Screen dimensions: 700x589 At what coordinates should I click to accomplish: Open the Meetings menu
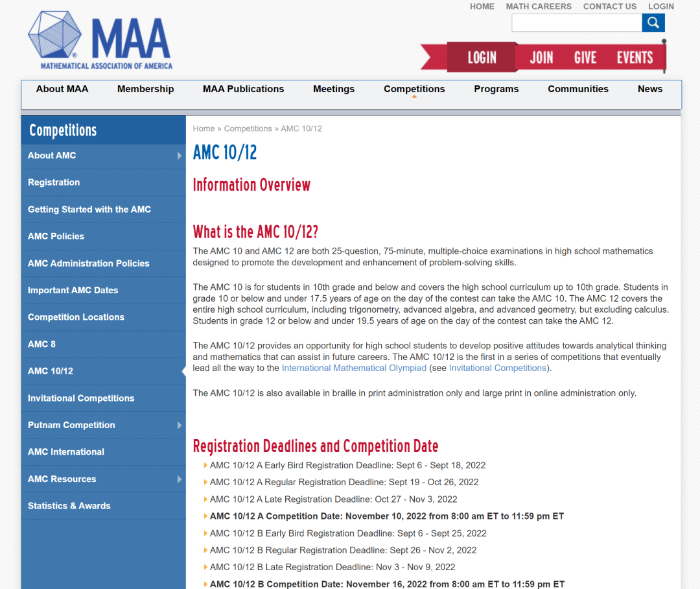pyautogui.click(x=334, y=89)
